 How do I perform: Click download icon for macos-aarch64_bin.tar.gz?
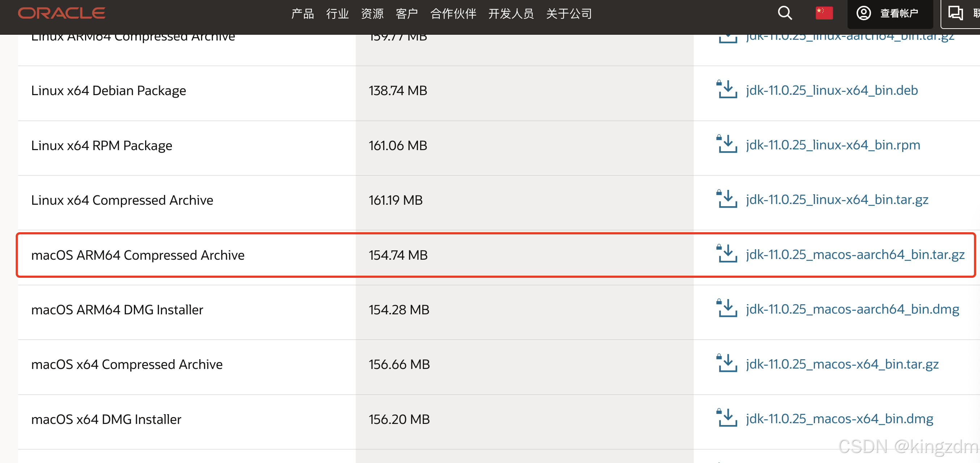click(x=727, y=254)
